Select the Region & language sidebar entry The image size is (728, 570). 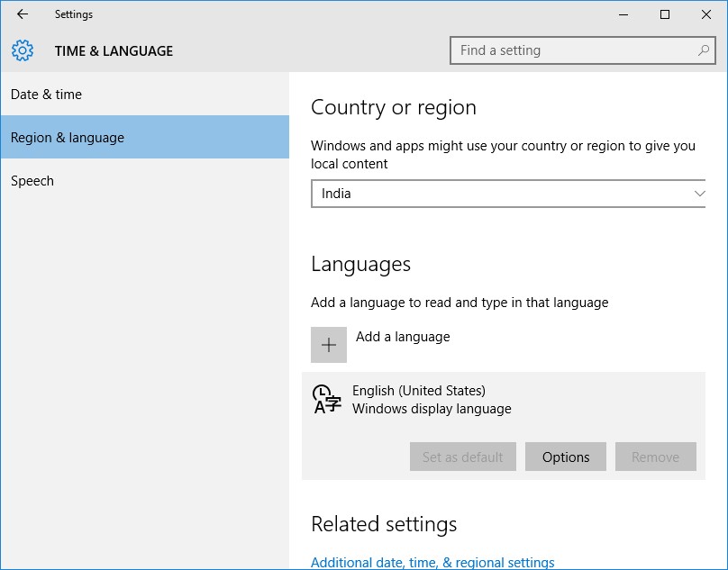[67, 138]
